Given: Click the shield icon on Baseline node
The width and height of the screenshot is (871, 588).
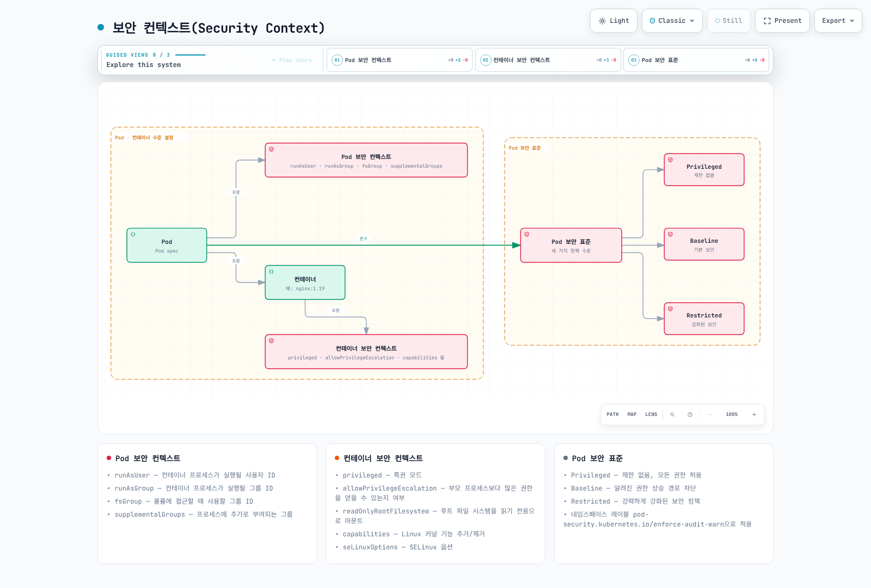Looking at the screenshot, I should (670, 234).
